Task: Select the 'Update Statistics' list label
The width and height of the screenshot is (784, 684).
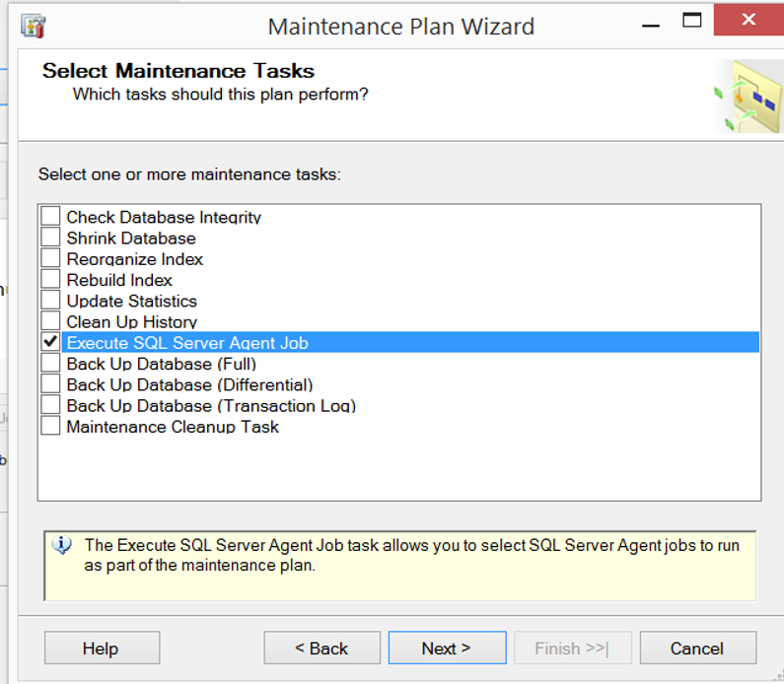Action: tap(132, 302)
